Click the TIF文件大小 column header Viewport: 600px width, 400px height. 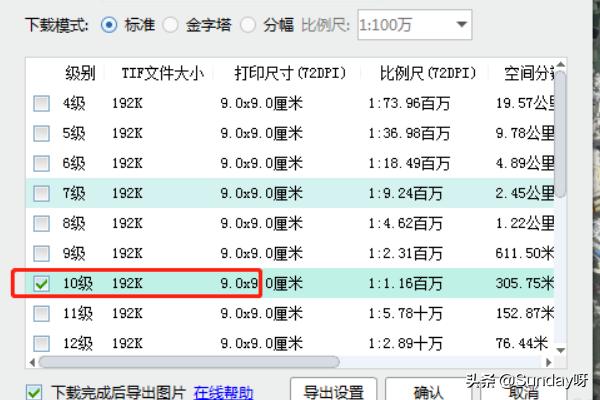click(162, 73)
